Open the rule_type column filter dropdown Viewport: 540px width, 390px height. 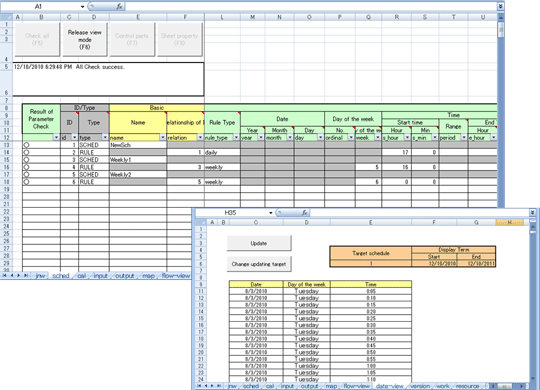coord(236,137)
